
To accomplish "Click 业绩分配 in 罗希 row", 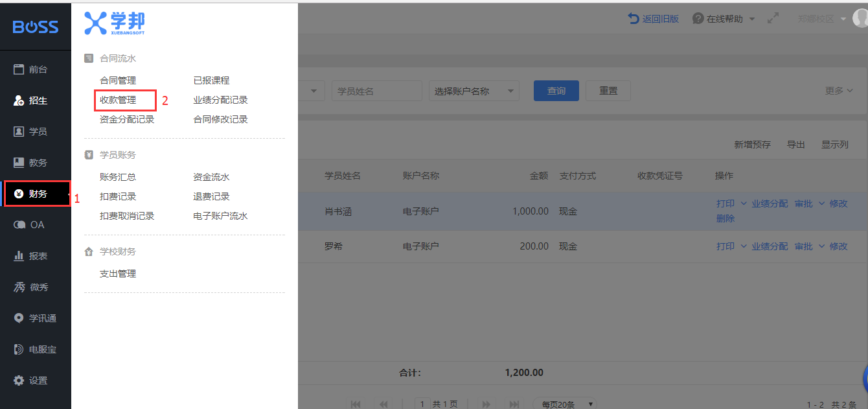I will coord(770,246).
